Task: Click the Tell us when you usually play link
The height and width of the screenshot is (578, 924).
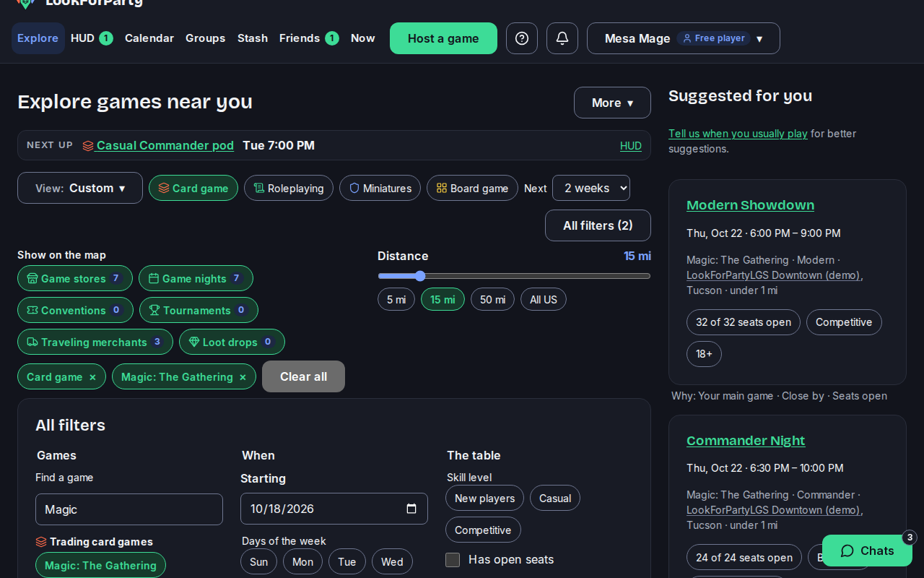Action: coord(738,134)
